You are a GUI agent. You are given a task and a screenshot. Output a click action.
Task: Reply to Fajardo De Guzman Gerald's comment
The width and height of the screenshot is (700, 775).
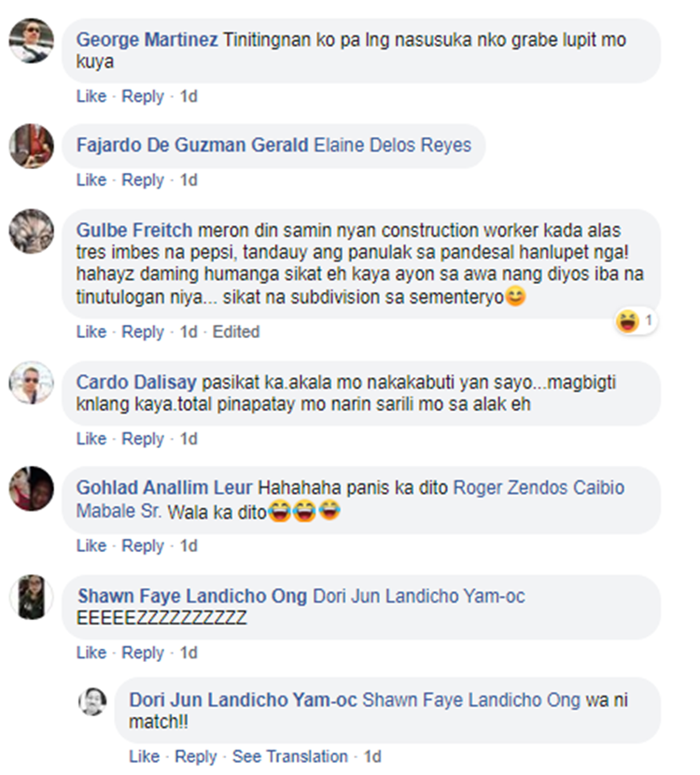143,180
